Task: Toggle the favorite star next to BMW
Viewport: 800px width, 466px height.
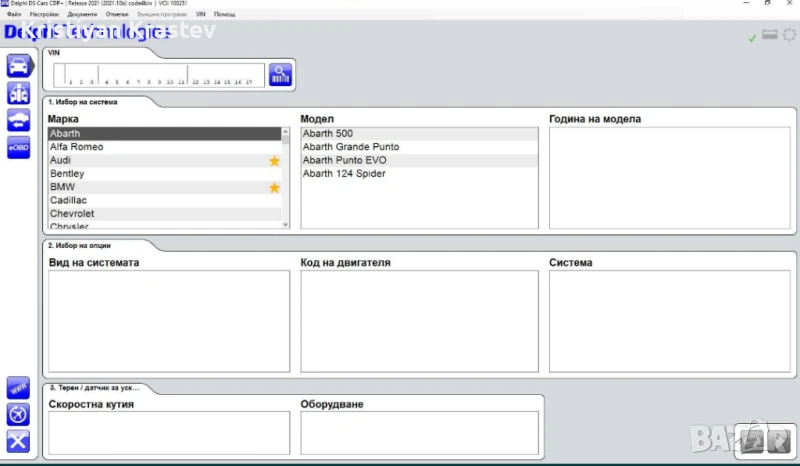Action: [x=274, y=188]
